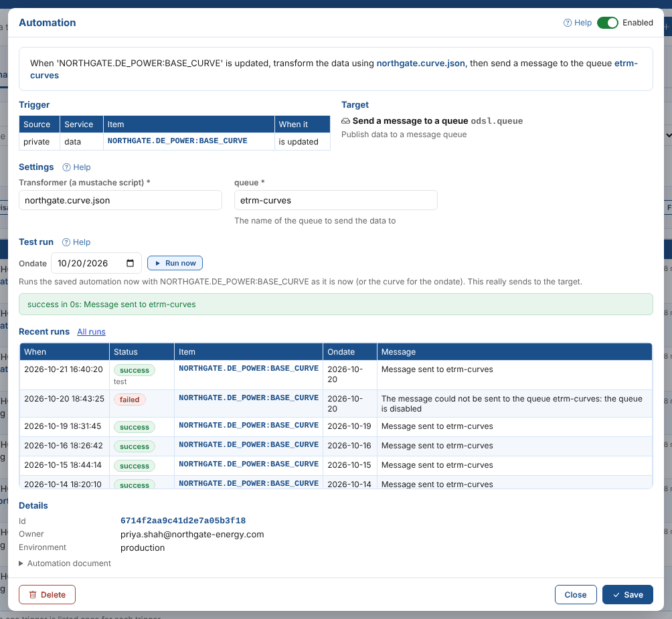
Task: Click the 'private' source cell
Action: (x=39, y=141)
